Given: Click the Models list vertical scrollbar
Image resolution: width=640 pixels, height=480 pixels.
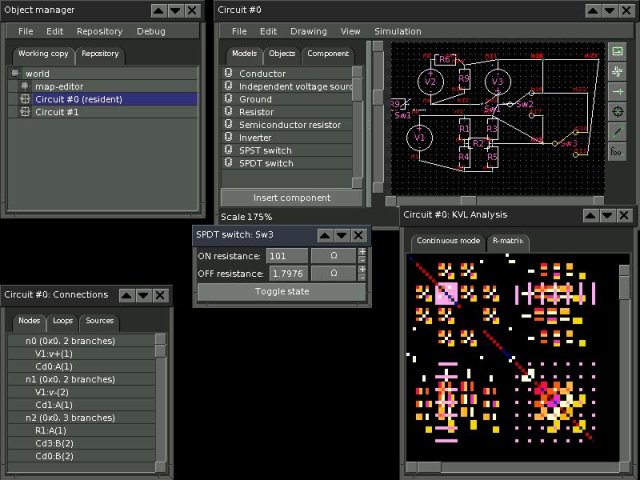Looking at the screenshot, I should pyautogui.click(x=357, y=127).
